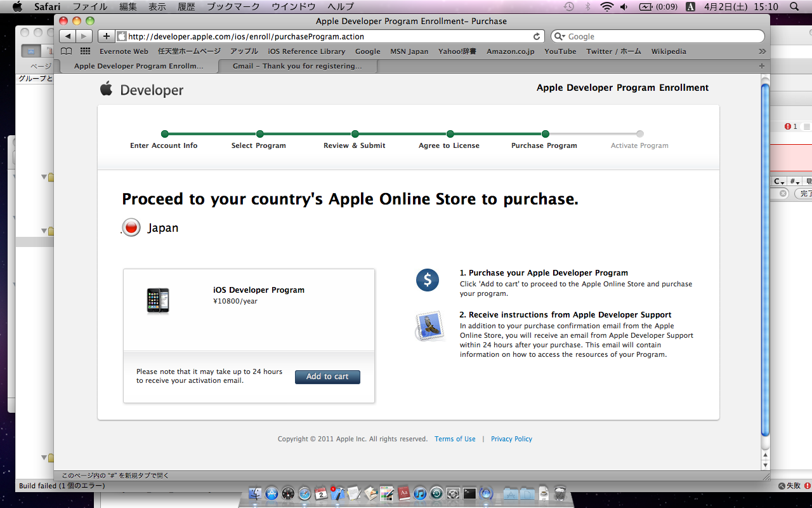Open the 履歴 menu
Image resolution: width=812 pixels, height=508 pixels.
187,6
